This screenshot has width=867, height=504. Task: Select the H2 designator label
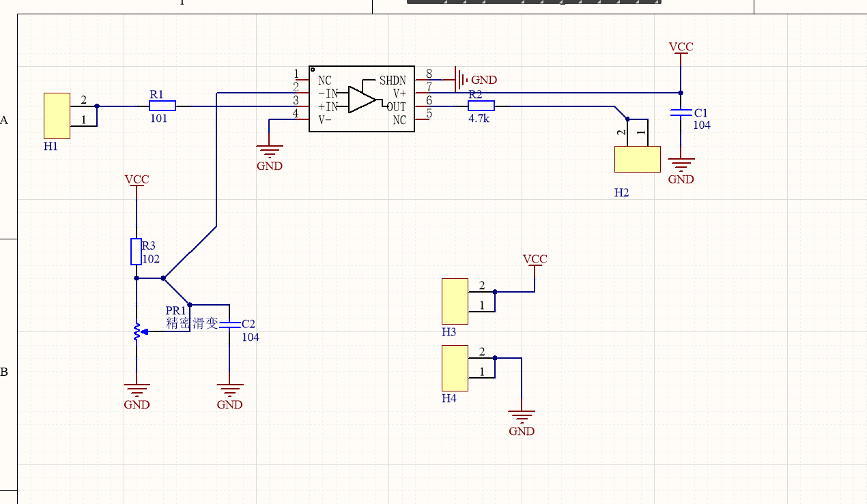621,193
